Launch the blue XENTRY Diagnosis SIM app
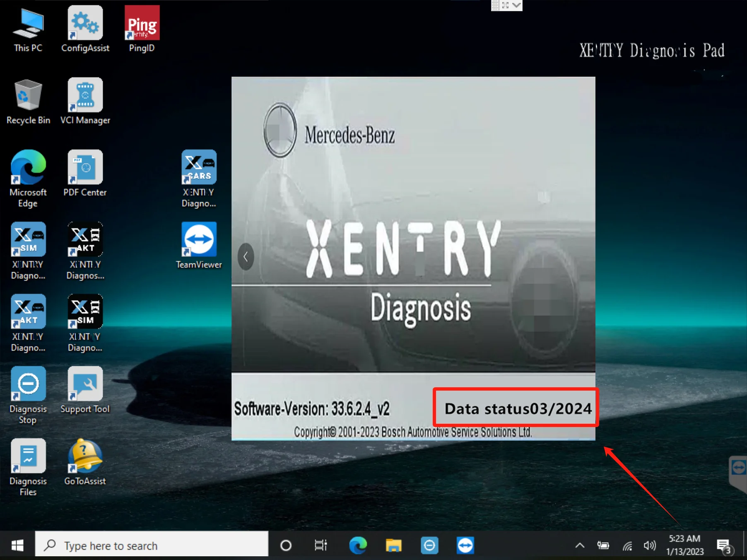The height and width of the screenshot is (560, 747). coord(28,240)
